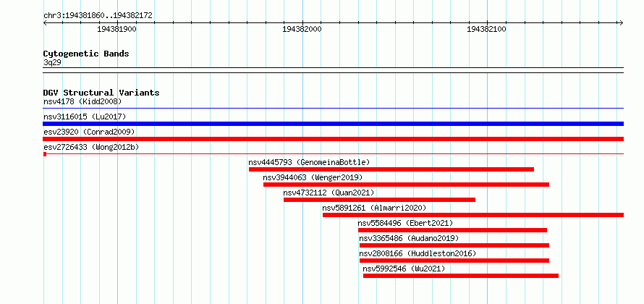Click the 3q29 cytogenetic band bar
The height and width of the screenshot is (304, 644).
click(334, 70)
